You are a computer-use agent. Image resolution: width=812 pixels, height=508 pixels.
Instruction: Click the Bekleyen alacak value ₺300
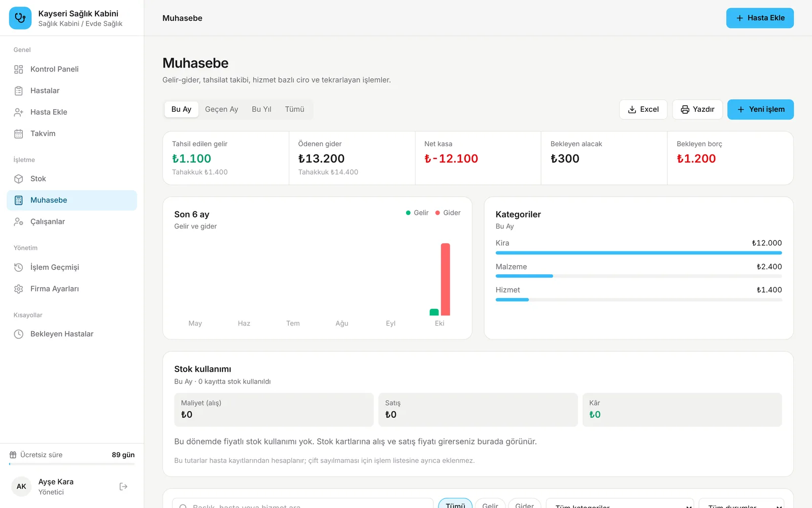565,158
